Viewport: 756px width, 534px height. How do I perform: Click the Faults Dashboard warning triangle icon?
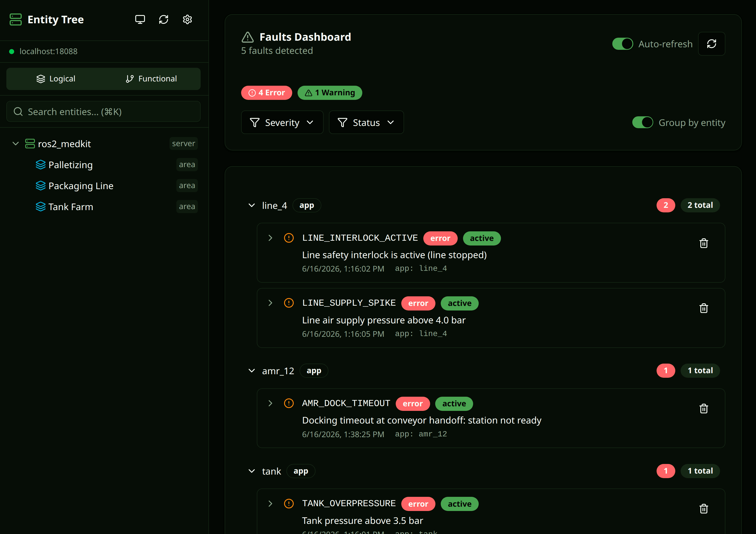click(248, 37)
